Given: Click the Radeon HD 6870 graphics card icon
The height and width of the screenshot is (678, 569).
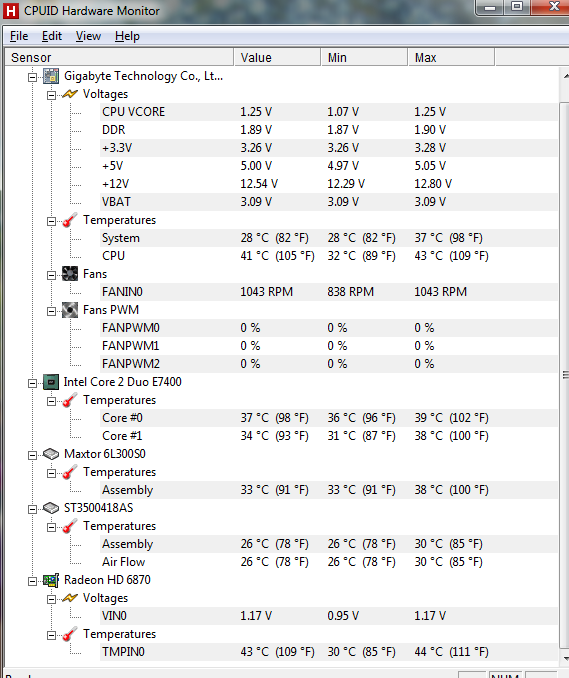Looking at the screenshot, I should tap(51, 580).
